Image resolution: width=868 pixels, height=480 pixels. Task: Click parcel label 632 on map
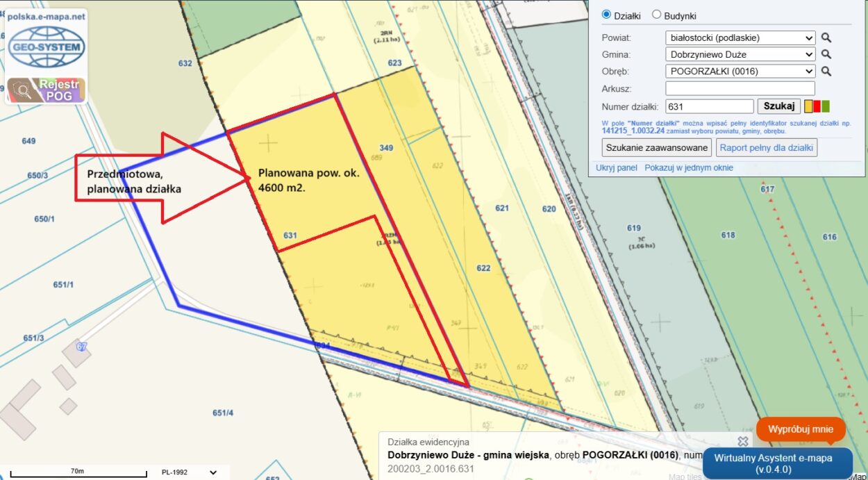pos(185,63)
